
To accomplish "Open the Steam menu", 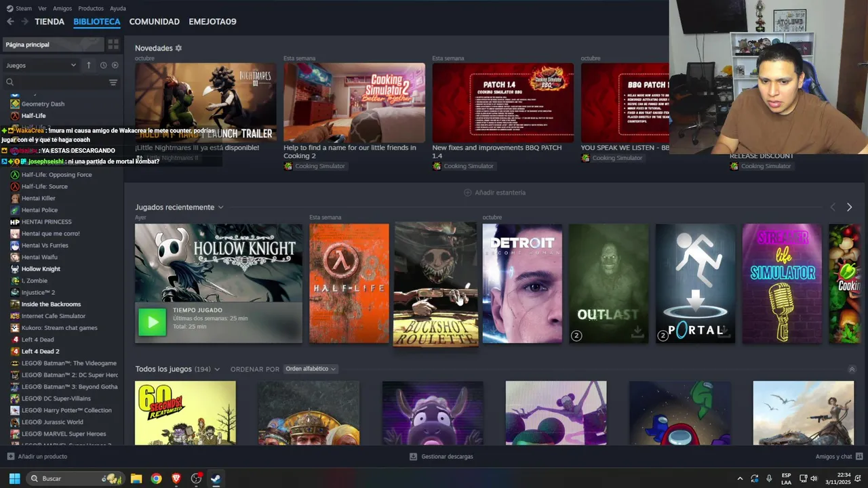I will [19, 8].
